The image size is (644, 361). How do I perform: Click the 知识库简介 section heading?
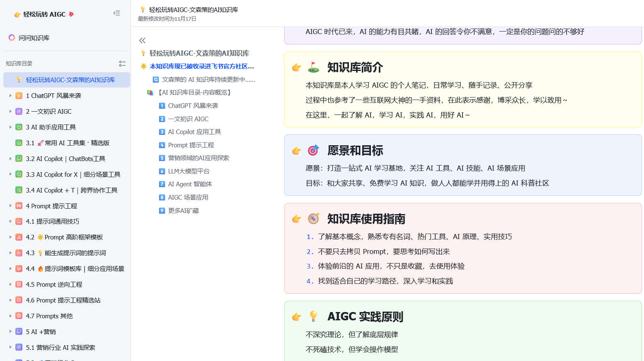355,67
